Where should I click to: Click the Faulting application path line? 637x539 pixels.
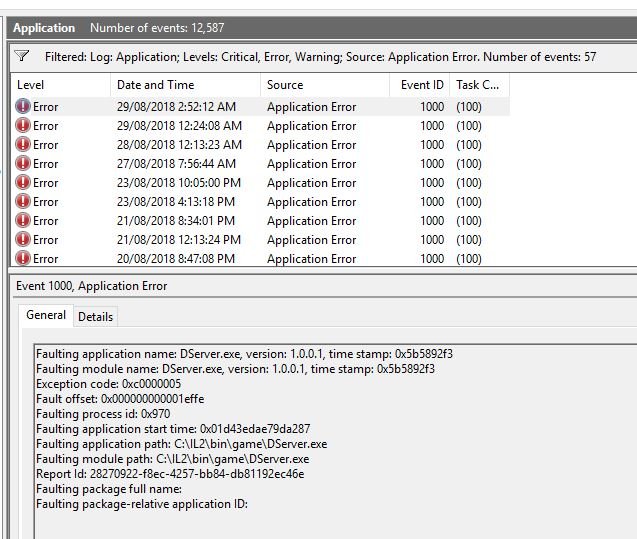tap(181, 444)
